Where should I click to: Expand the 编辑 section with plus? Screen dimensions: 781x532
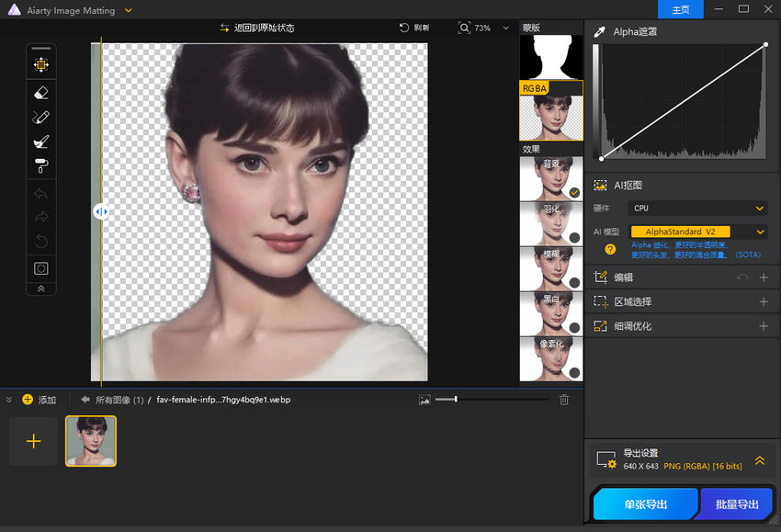coord(764,277)
